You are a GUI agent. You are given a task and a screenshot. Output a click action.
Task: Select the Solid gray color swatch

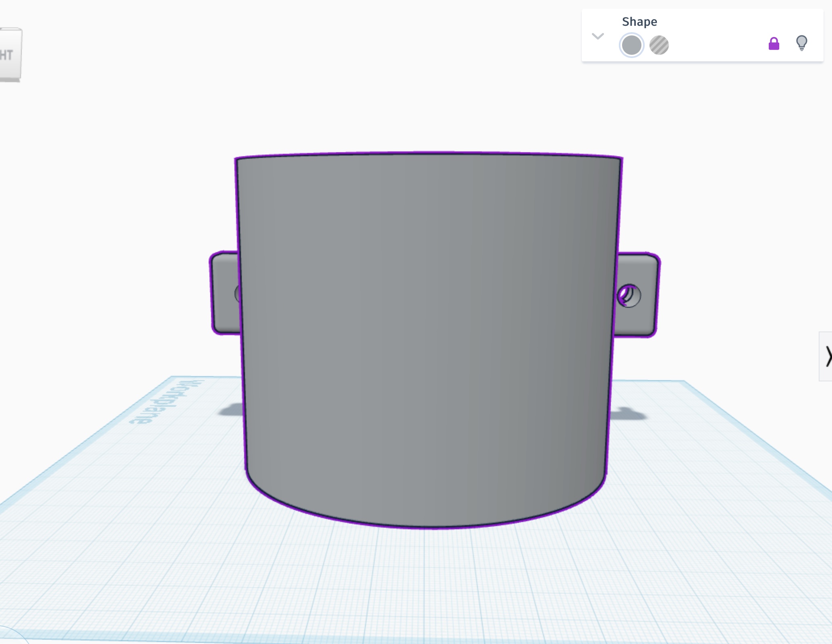pos(631,45)
